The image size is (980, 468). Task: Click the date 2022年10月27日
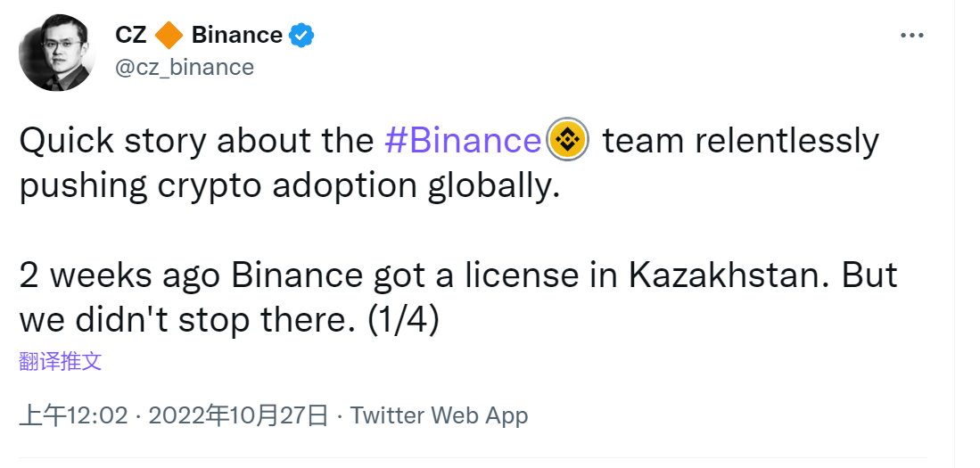pyautogui.click(x=238, y=415)
